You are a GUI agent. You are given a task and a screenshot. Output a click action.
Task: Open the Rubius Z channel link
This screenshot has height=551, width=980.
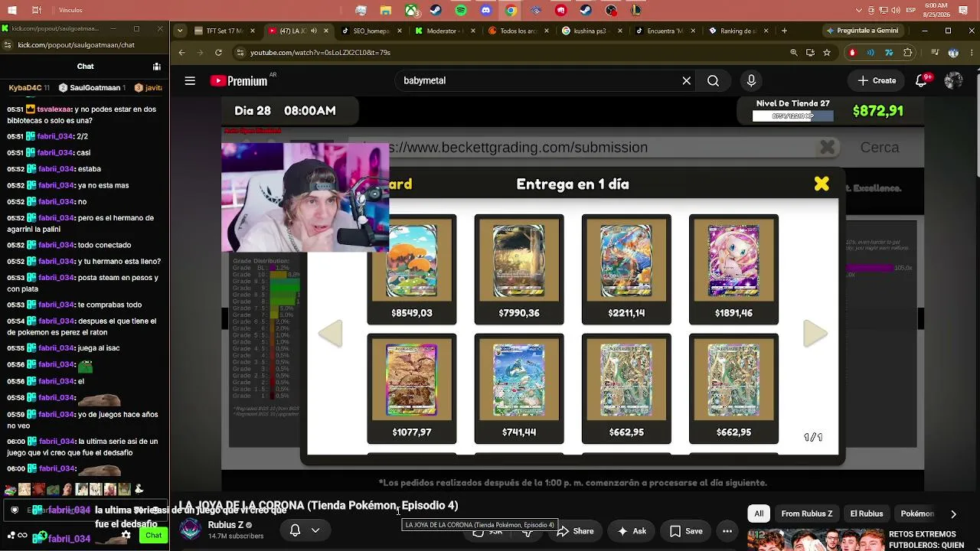(x=225, y=525)
